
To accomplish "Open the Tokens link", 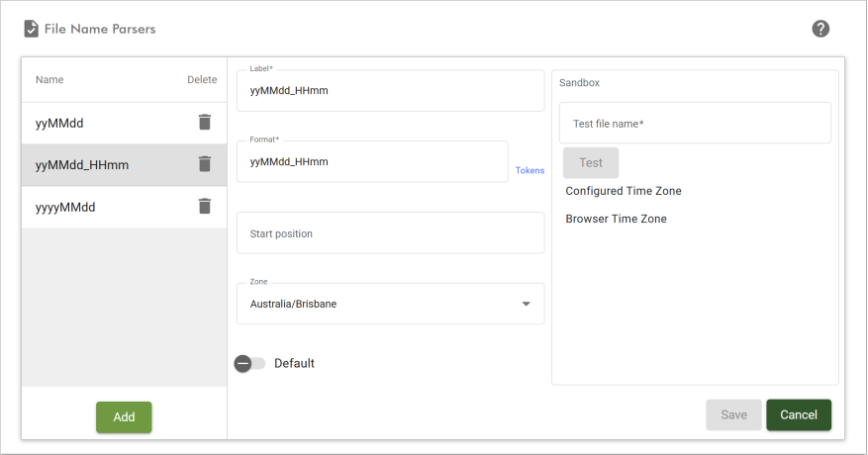I will point(530,170).
